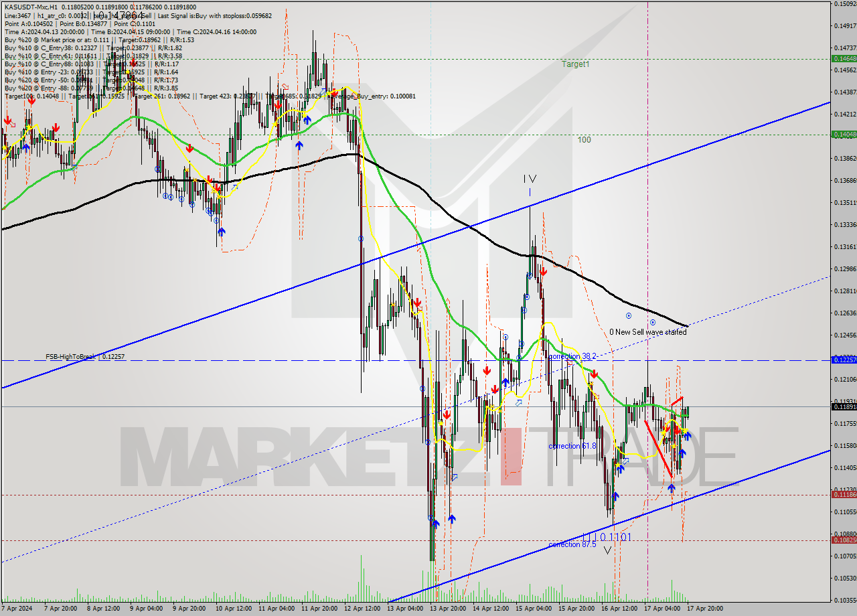Select the 'Buy %10 @ C_Entry61' line

pyautogui.click(x=94, y=56)
